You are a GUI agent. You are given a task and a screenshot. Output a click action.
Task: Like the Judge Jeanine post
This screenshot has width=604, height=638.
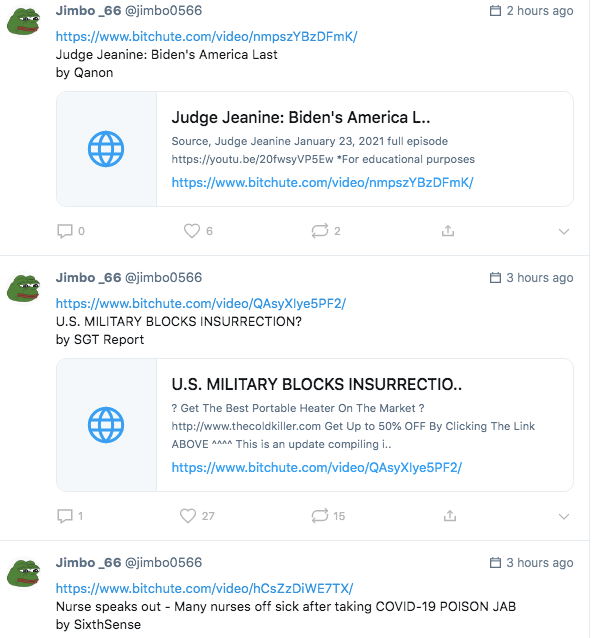192,231
